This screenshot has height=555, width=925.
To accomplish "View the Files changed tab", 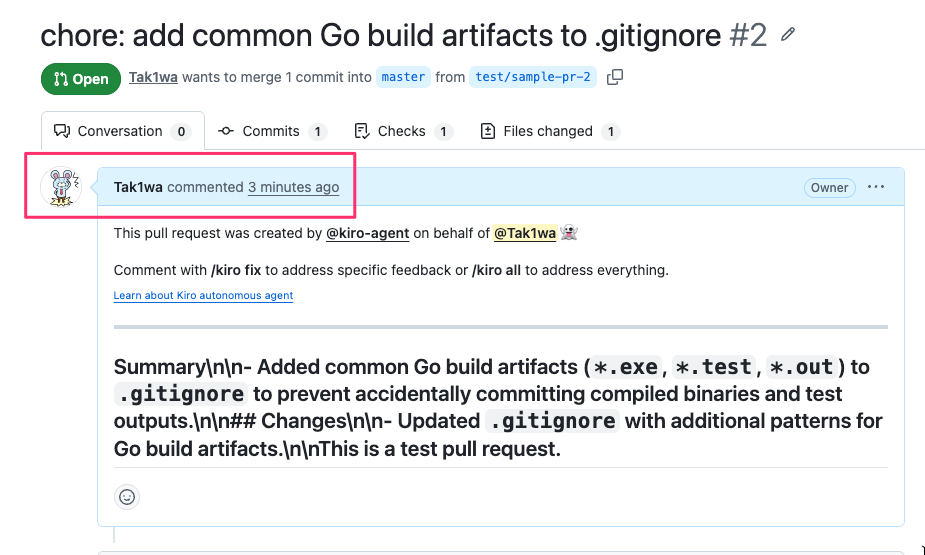I will click(550, 131).
